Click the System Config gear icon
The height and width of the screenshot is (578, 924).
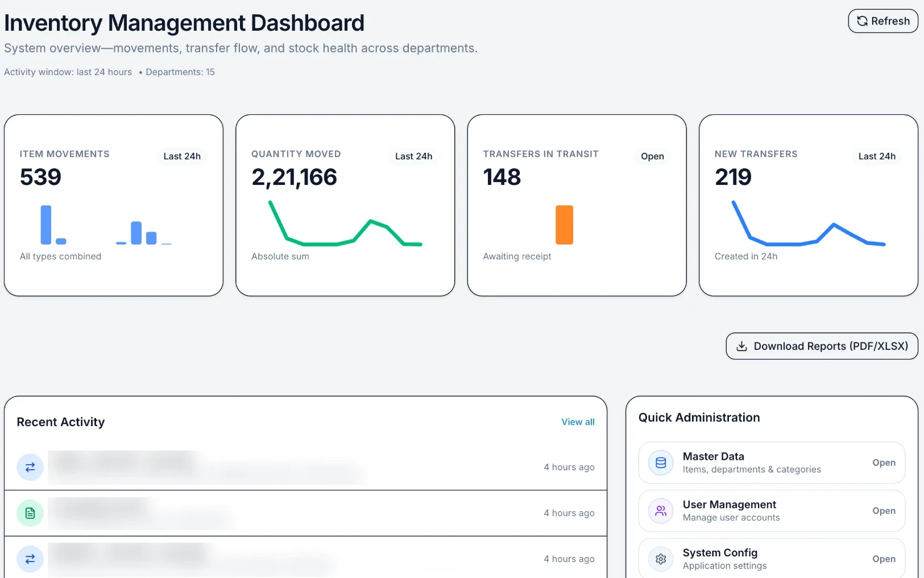[x=661, y=559]
